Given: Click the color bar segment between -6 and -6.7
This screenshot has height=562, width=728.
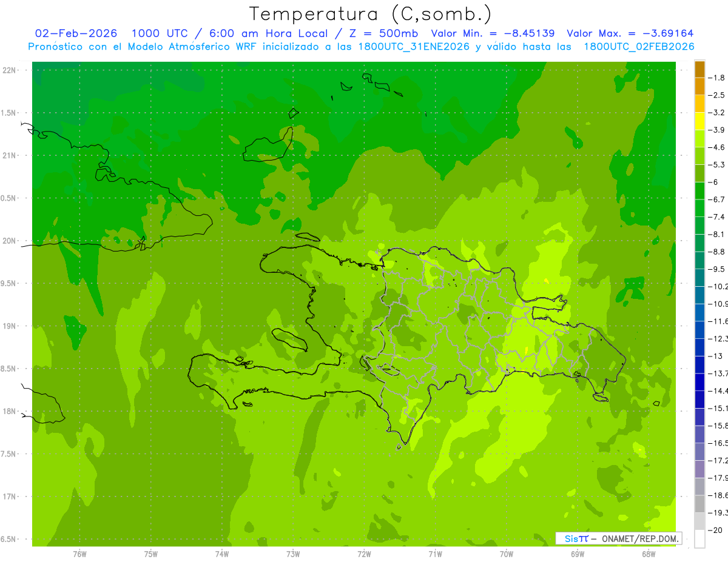Looking at the screenshot, I should click(x=699, y=190).
